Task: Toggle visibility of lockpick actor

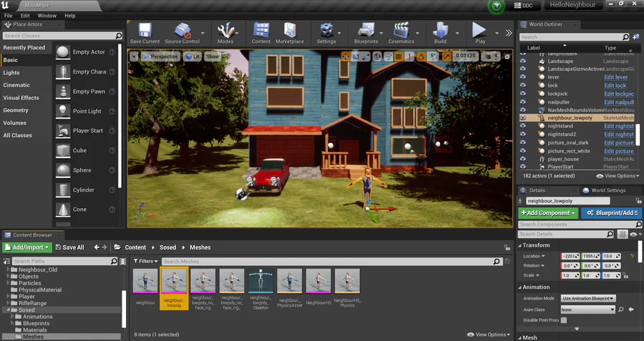Action: 523,93
